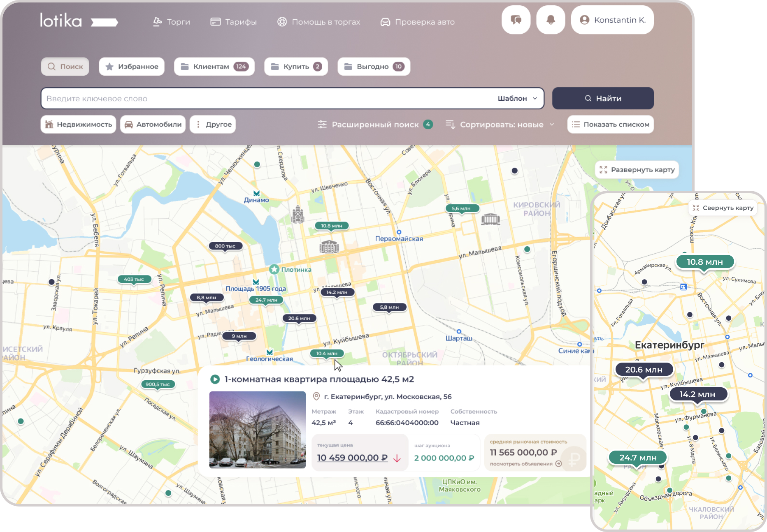Open the Тарифы menu item
The width and height of the screenshot is (767, 532).
pos(233,22)
